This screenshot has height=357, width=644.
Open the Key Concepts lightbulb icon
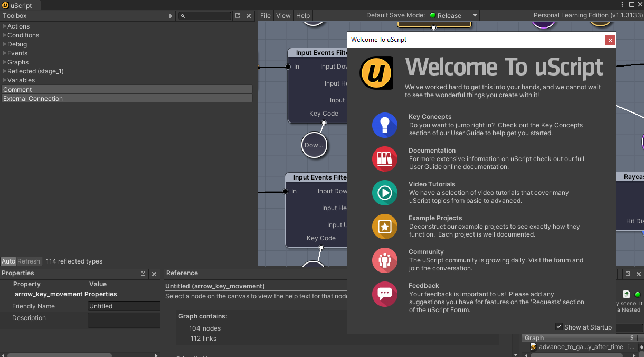[x=385, y=125]
